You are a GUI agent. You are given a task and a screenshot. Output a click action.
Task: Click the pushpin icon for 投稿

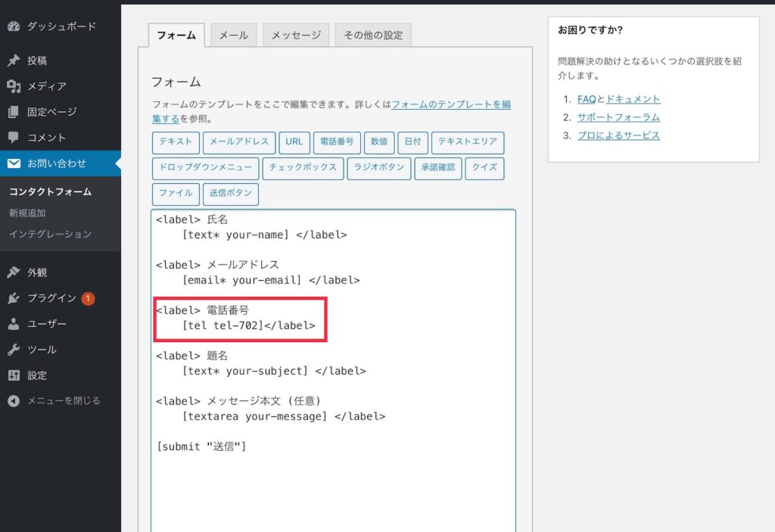click(x=14, y=61)
